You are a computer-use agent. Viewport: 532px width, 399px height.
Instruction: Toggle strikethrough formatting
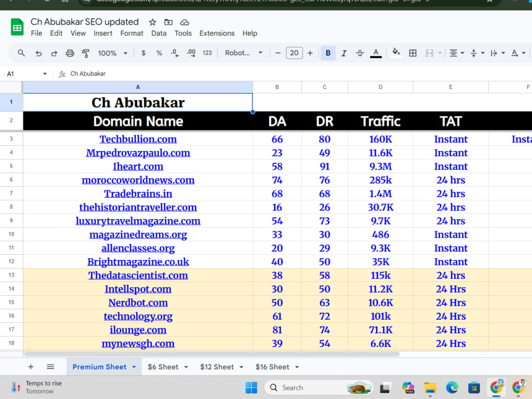click(360, 53)
